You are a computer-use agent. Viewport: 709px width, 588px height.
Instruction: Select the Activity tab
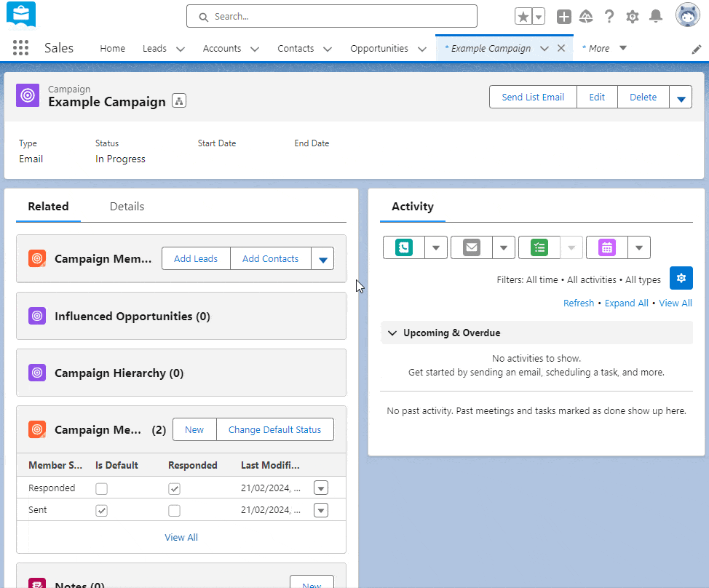pyautogui.click(x=413, y=207)
